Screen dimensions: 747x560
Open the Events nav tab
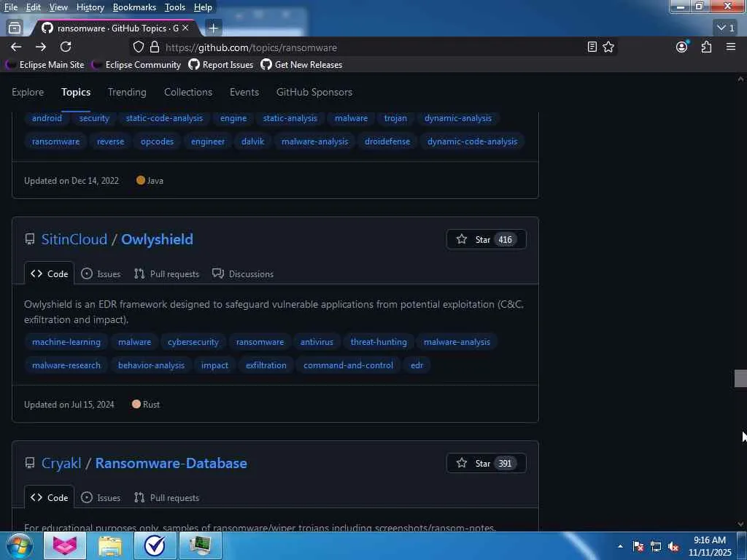click(x=244, y=92)
